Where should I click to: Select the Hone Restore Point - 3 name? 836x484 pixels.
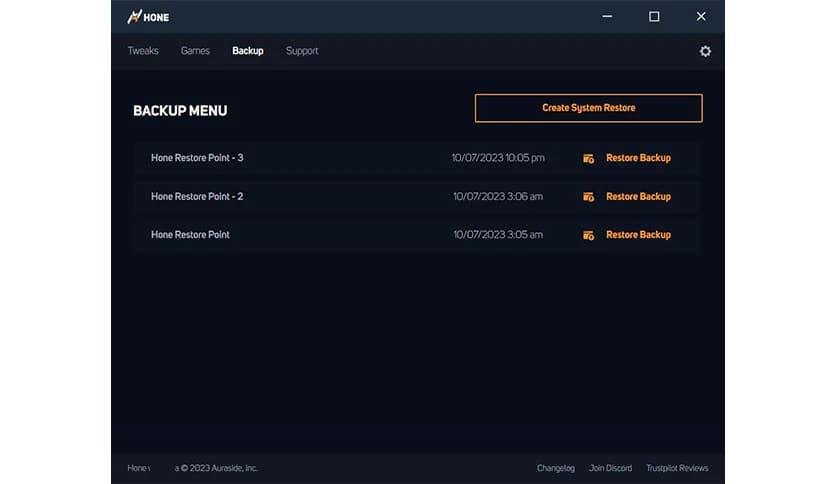197,158
